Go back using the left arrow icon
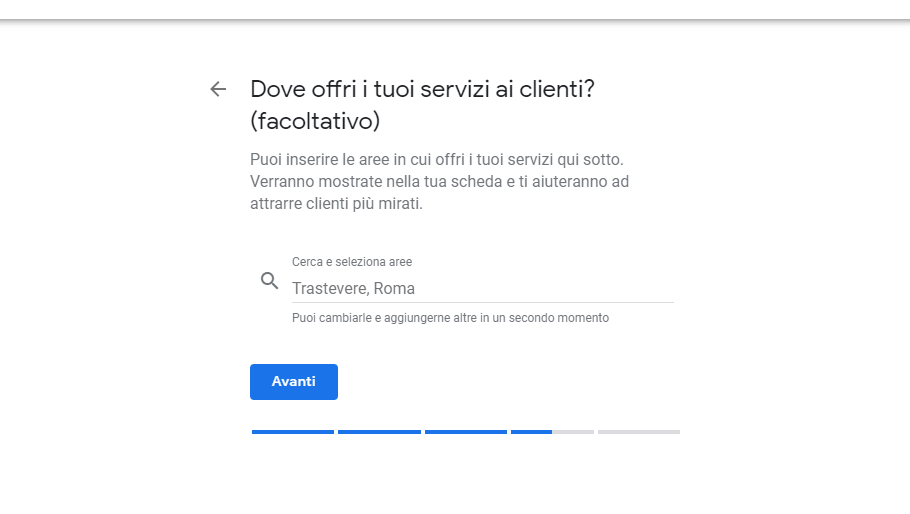The width and height of the screenshot is (910, 514). (218, 89)
